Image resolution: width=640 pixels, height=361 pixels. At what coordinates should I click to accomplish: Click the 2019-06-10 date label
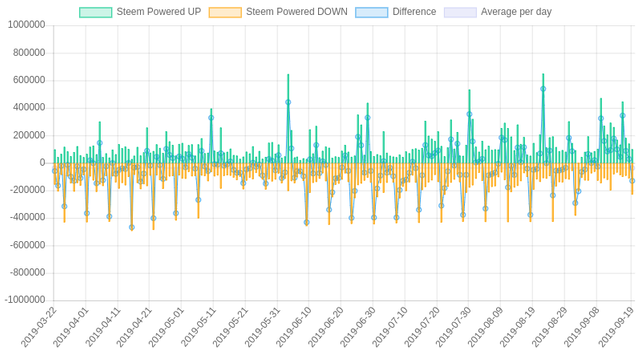(x=294, y=328)
